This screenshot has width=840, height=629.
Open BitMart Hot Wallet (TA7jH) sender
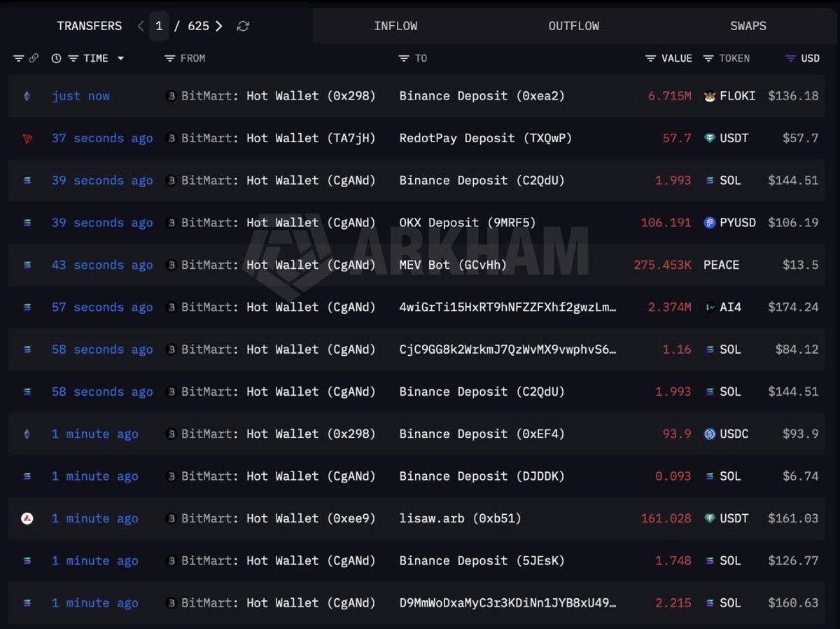tap(279, 139)
